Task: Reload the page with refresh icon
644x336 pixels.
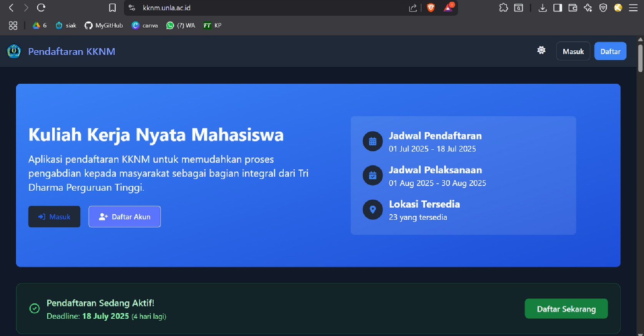Action: pyautogui.click(x=41, y=8)
